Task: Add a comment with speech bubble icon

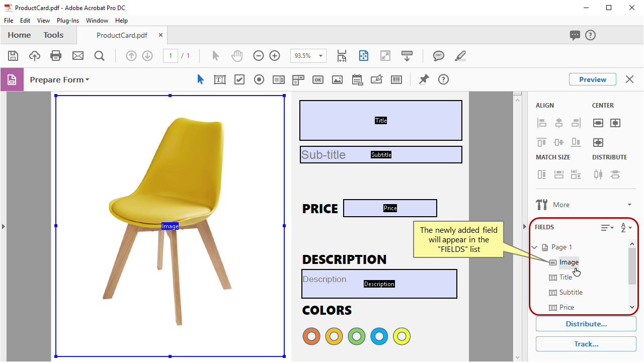Action: 439,56
